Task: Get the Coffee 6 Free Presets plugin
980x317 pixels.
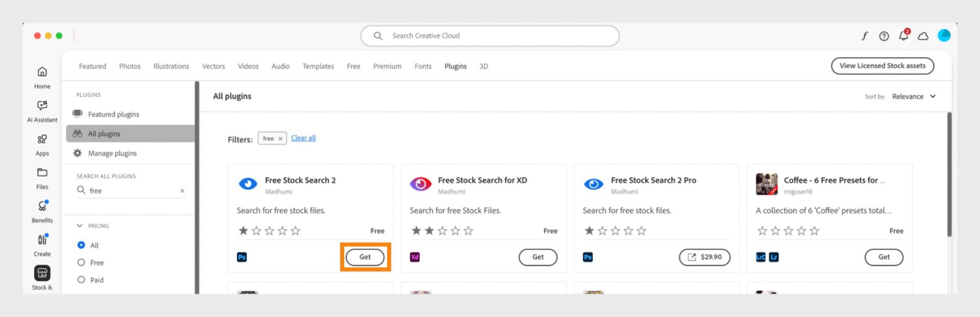Action: point(884,257)
